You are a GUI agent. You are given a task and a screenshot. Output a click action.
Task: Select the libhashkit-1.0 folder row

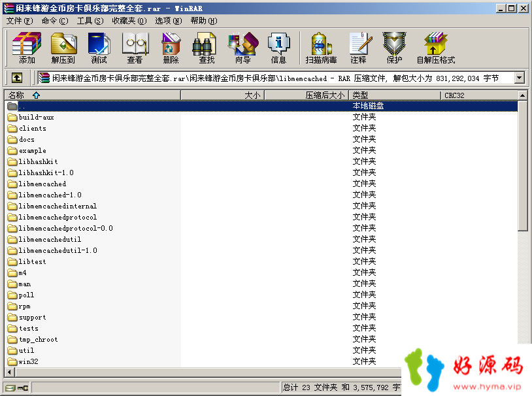[x=261, y=173]
